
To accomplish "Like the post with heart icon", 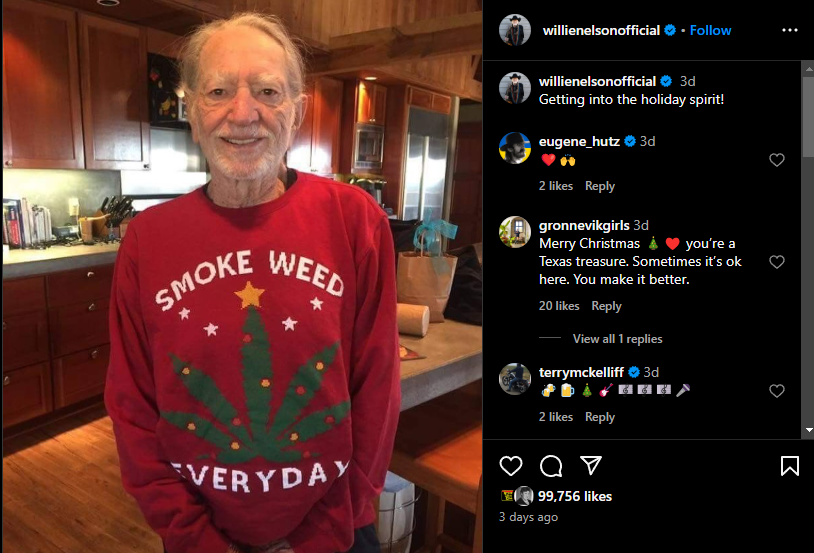I will pyautogui.click(x=511, y=466).
